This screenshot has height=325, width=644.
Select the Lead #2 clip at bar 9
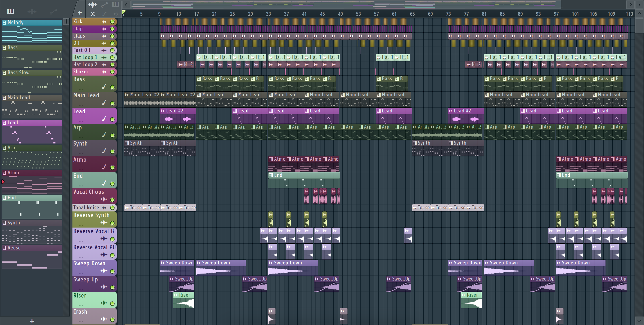tap(178, 116)
